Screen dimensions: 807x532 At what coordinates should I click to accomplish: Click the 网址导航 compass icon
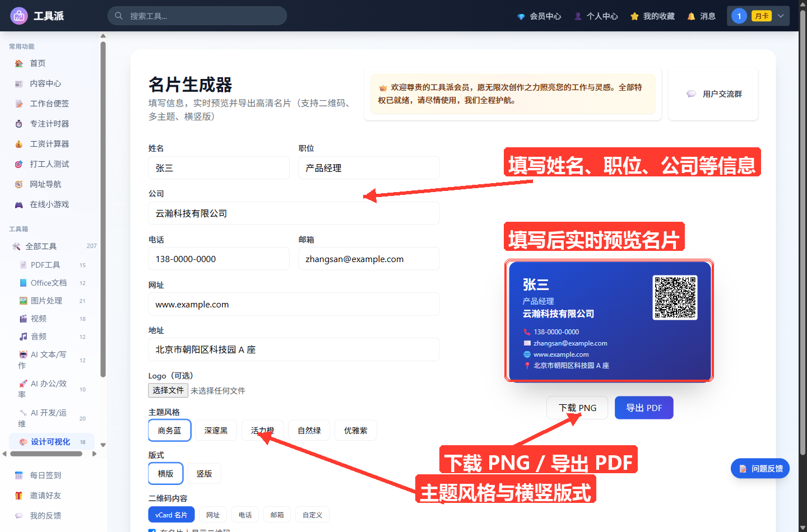19,184
